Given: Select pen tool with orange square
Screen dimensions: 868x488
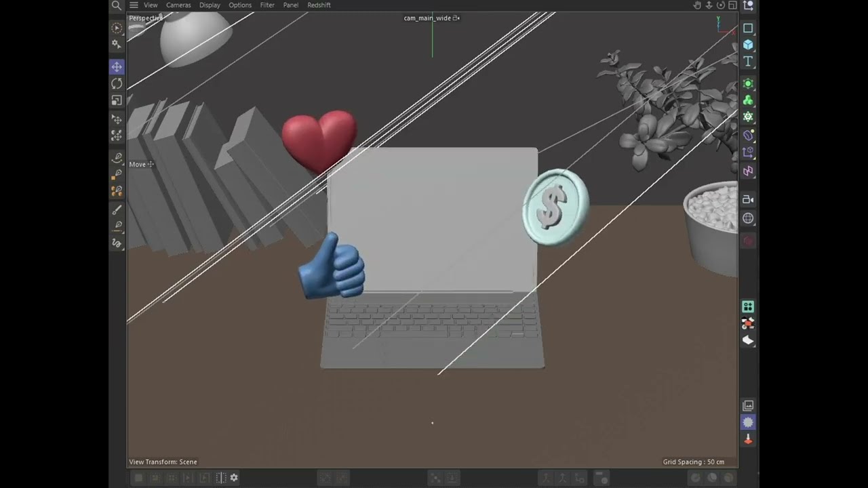Looking at the screenshot, I should pyautogui.click(x=117, y=174).
